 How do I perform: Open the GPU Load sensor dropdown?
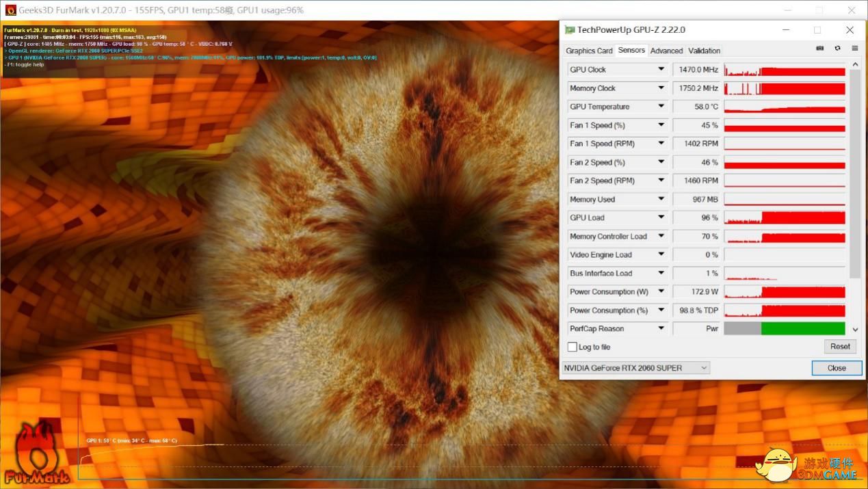(x=661, y=217)
